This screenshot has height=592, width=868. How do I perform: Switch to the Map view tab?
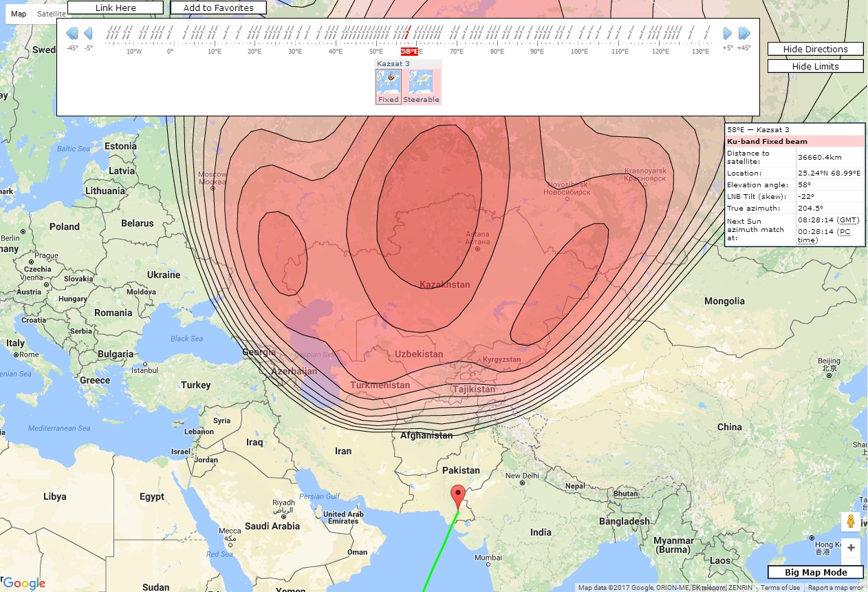pyautogui.click(x=19, y=14)
